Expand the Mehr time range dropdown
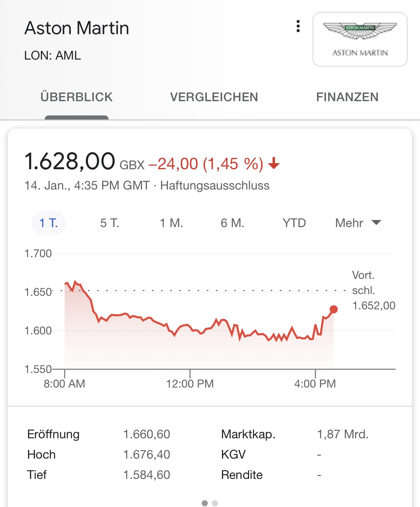The width and height of the screenshot is (420, 507). tap(349, 223)
